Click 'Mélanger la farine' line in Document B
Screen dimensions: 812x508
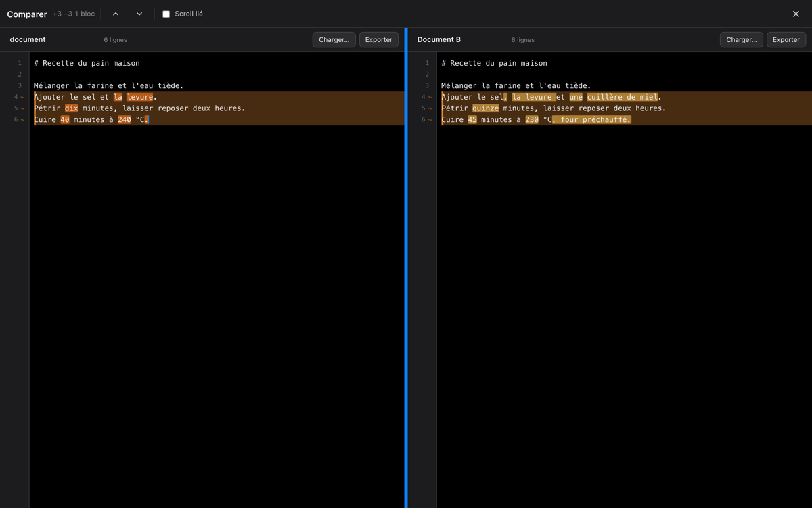point(516,85)
